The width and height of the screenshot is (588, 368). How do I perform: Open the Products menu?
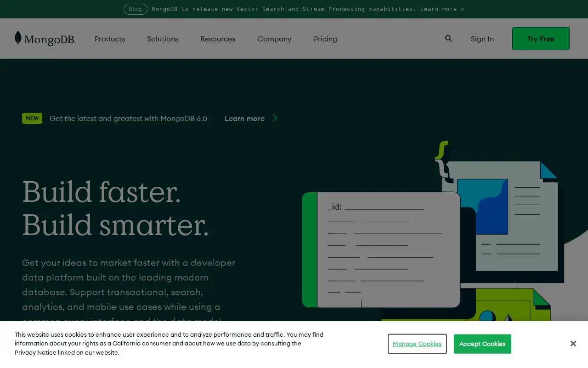[x=110, y=39]
